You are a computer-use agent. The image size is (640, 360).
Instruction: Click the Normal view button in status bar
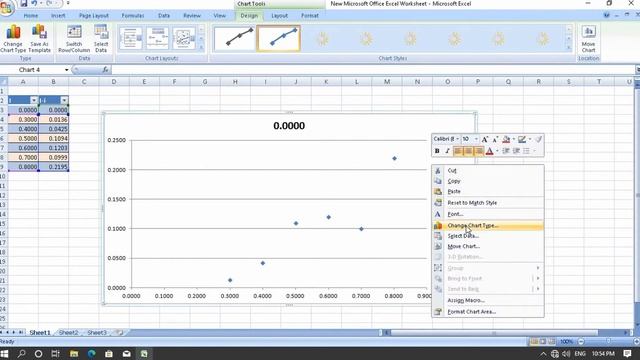click(x=534, y=341)
